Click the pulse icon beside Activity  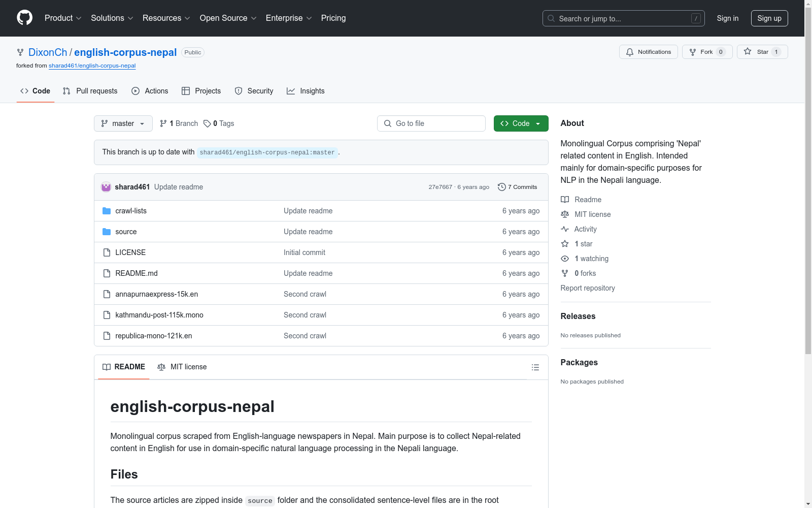click(x=565, y=229)
